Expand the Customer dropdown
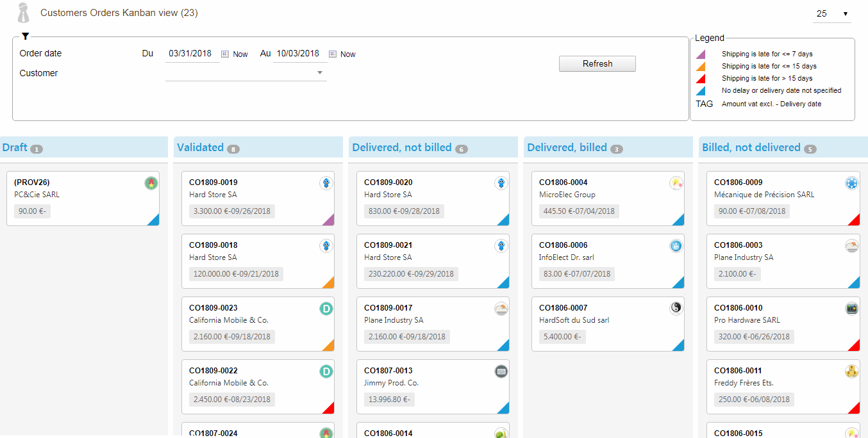The width and height of the screenshot is (868, 438). 320,73
